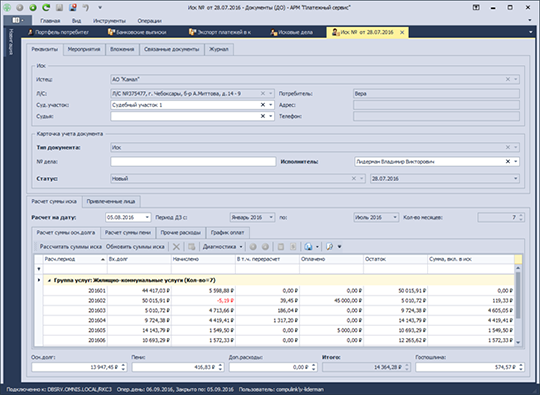Open the Связанные документы tab
The width and height of the screenshot is (540, 395).
pyautogui.click(x=172, y=49)
